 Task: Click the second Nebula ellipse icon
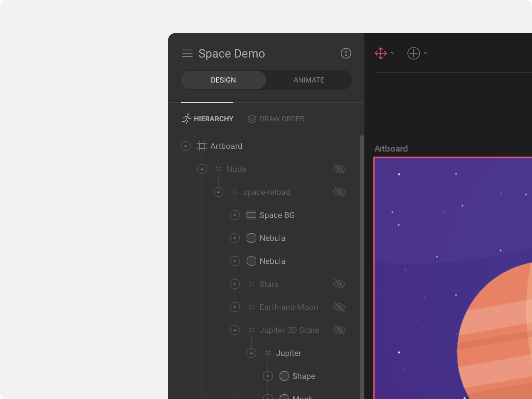[251, 261]
